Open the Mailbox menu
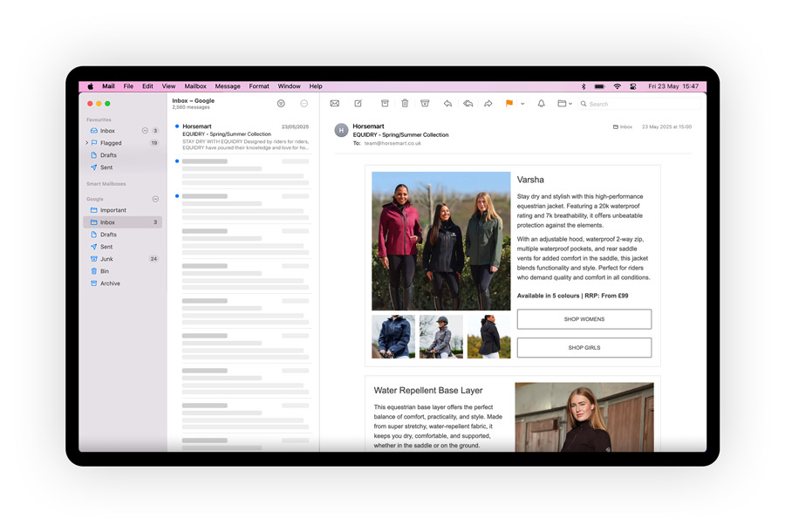 (195, 86)
